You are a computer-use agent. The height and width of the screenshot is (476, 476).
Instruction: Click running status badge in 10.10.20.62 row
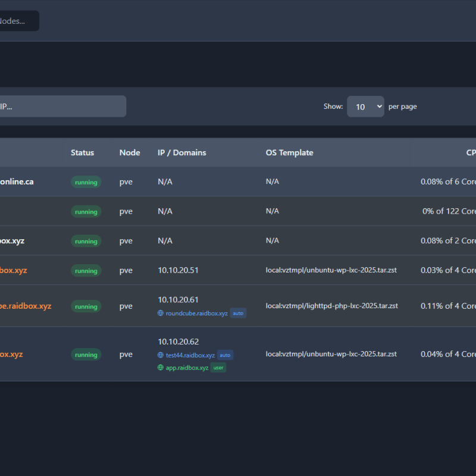(86, 355)
